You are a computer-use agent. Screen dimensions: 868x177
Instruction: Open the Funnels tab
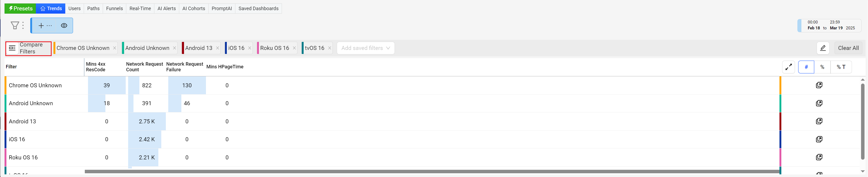[x=114, y=9]
